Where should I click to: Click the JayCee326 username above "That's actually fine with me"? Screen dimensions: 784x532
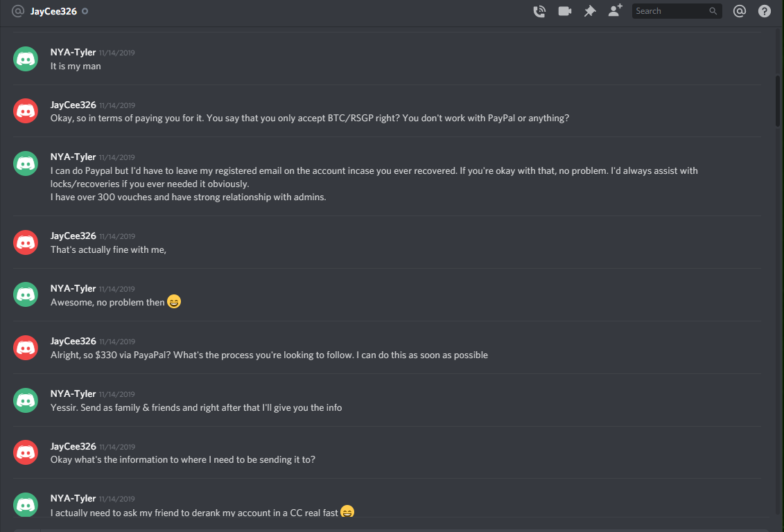coord(73,236)
